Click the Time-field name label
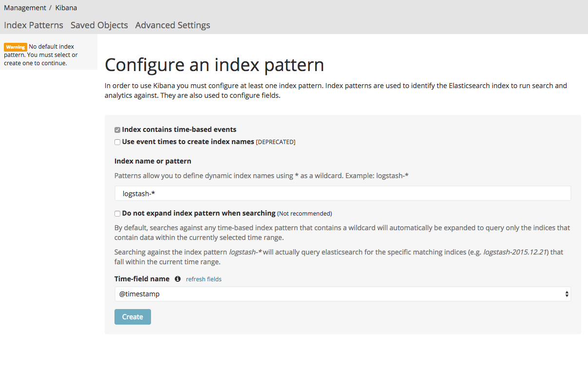The image size is (588, 366). pyautogui.click(x=142, y=279)
